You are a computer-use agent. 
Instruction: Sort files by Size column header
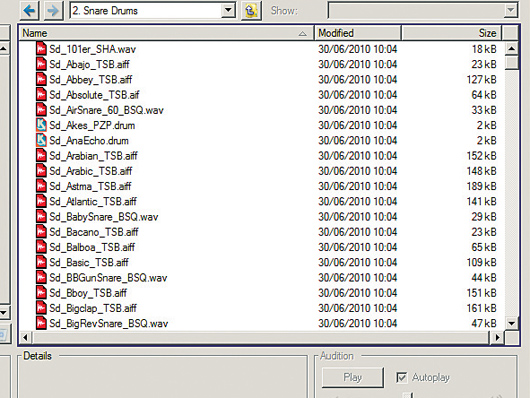pos(452,33)
